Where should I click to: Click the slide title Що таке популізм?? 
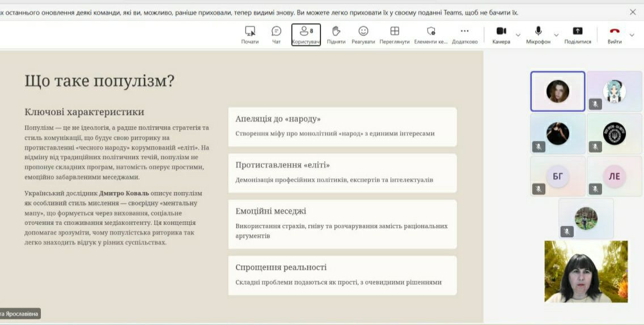[x=99, y=81]
